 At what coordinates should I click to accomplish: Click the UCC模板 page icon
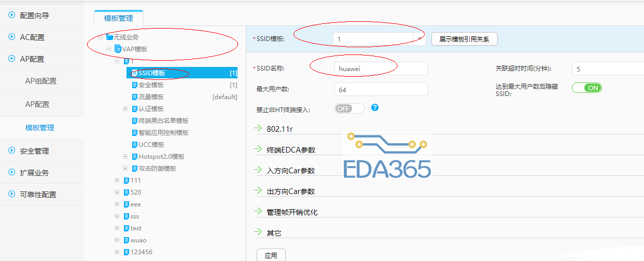[135, 144]
